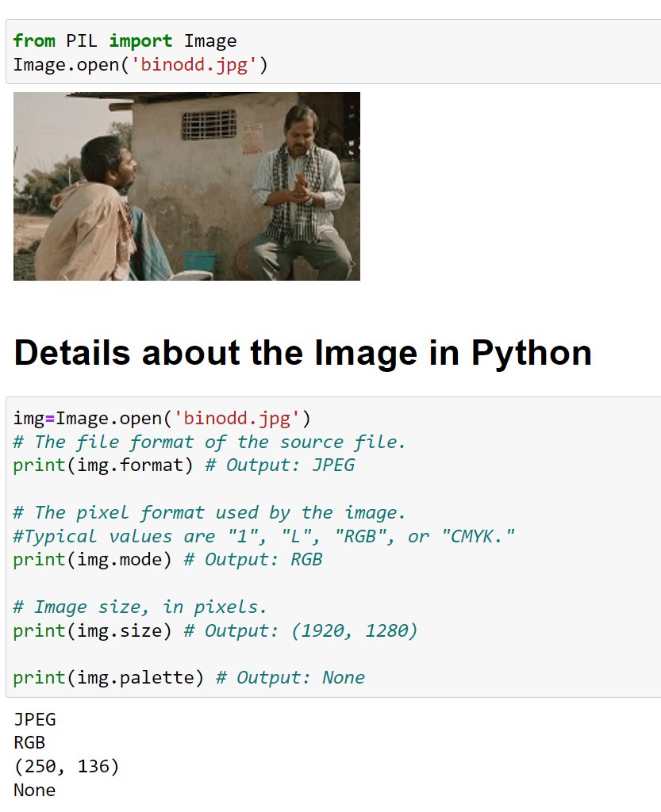Screen dimensions: 661x812
Task: Click the comment '# Image size, in pixels.'
Action: pyautogui.click(x=140, y=607)
